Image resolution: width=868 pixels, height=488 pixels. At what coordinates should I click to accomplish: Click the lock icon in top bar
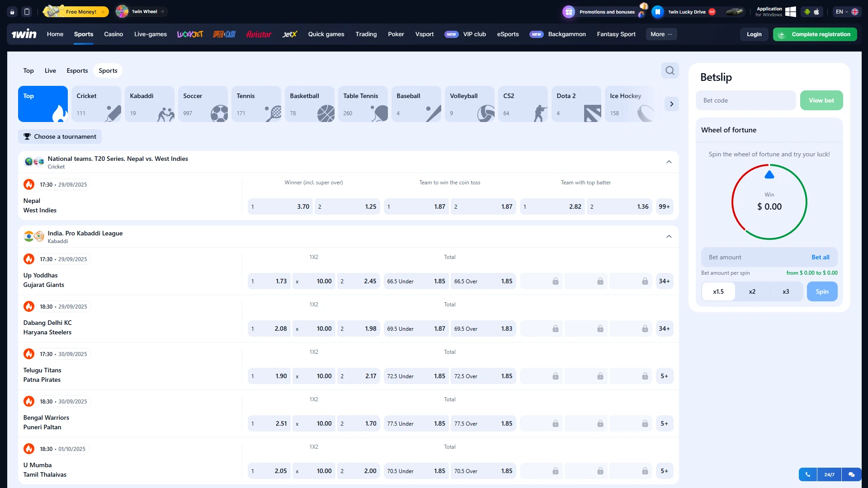point(12,12)
